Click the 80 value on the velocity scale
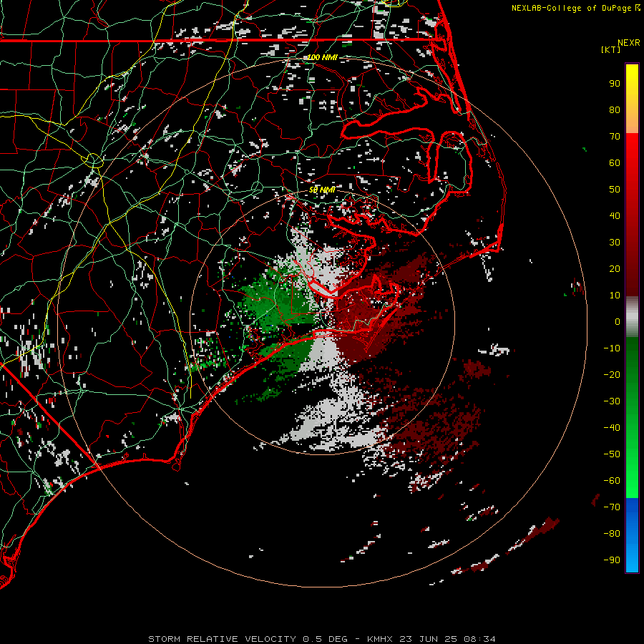This screenshot has height=644, width=644. click(615, 110)
